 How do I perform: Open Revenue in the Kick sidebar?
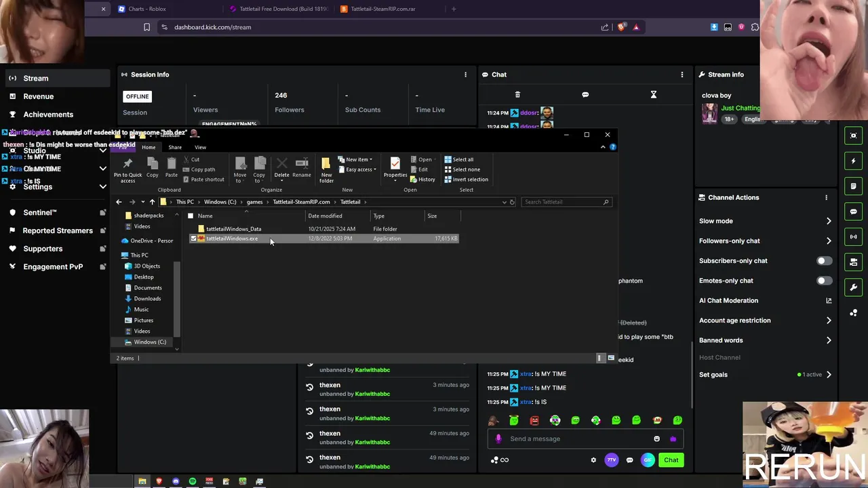(39, 96)
